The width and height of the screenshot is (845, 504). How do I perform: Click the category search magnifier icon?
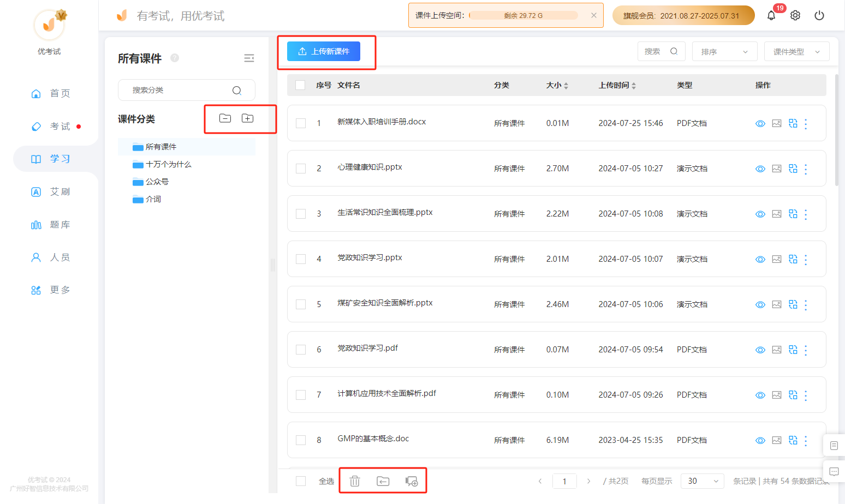(x=237, y=91)
